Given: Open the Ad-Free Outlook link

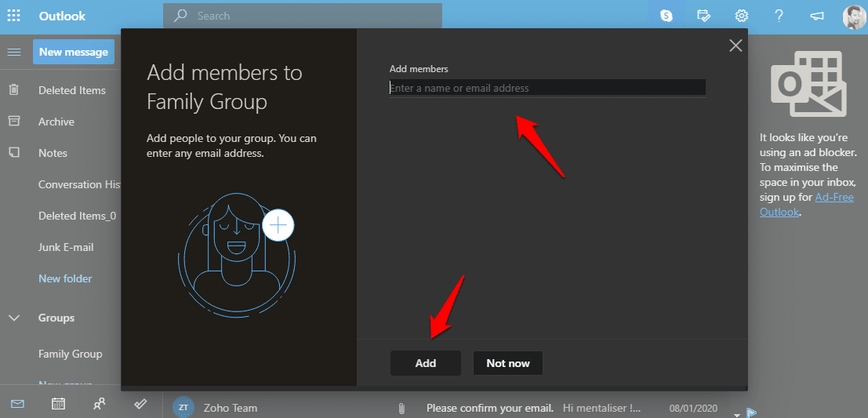Looking at the screenshot, I should 807,204.
